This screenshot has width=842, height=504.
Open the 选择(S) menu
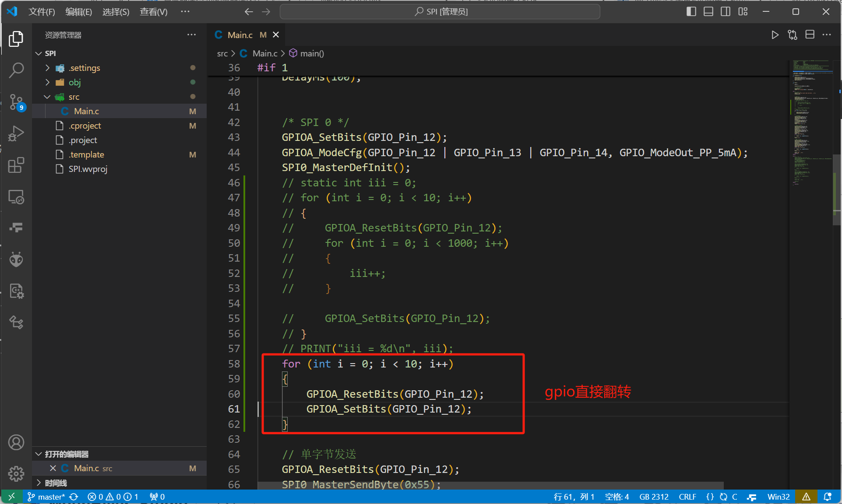pyautogui.click(x=116, y=12)
